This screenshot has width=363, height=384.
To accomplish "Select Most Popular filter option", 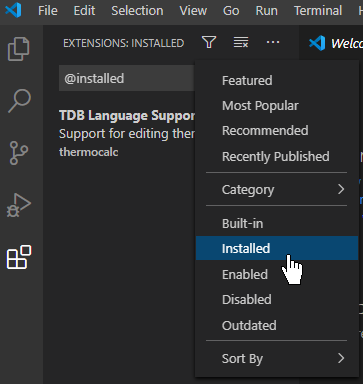I will click(x=277, y=106).
